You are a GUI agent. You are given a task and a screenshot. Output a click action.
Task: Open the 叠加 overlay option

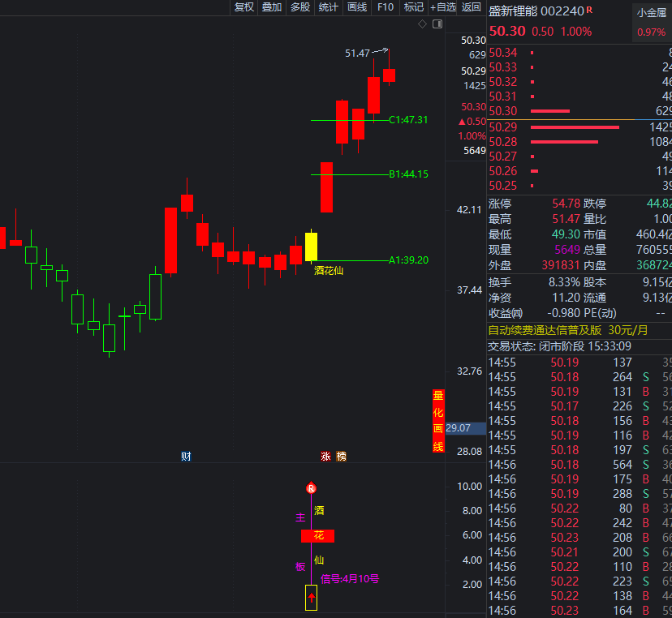pos(272,7)
